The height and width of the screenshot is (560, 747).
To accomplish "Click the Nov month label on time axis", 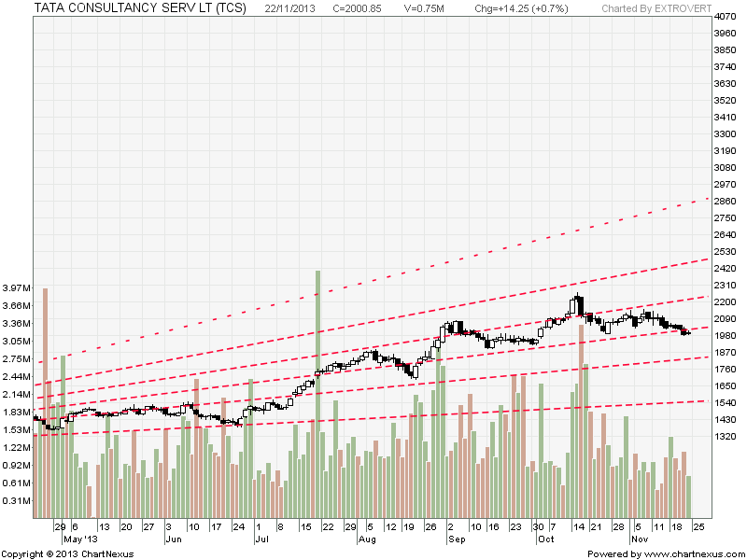I will pyautogui.click(x=640, y=539).
